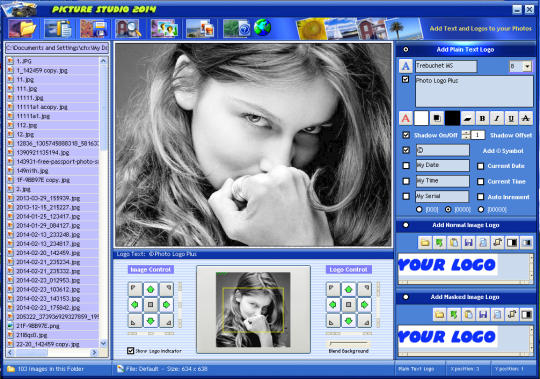Screen dimensions: 540x379
Task: Toggle underline text formatting
Action: point(511,118)
